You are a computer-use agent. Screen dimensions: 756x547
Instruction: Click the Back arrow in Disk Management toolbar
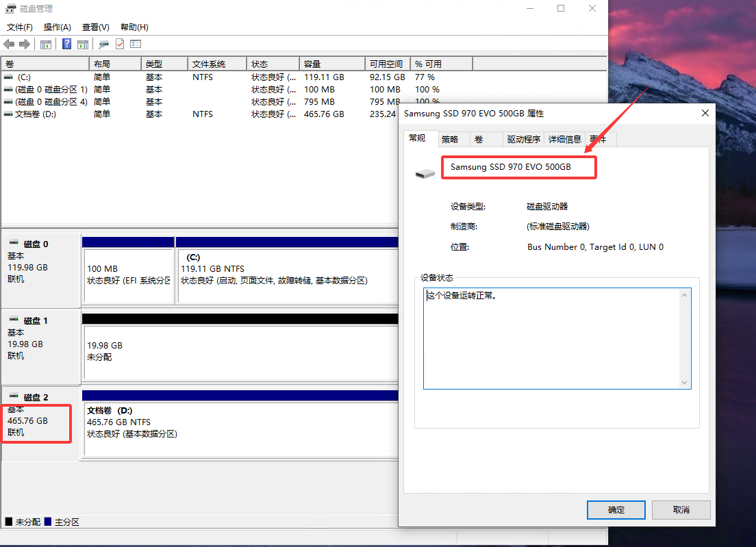[x=9, y=44]
